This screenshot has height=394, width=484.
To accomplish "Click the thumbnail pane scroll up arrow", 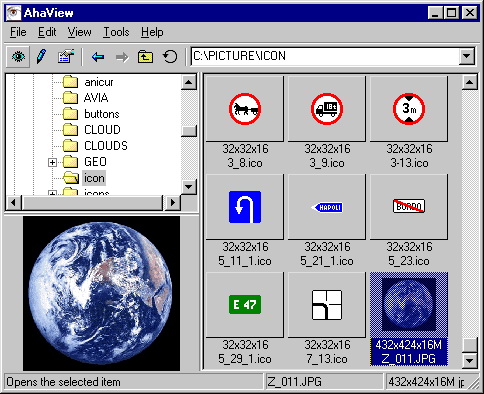I will (x=469, y=82).
